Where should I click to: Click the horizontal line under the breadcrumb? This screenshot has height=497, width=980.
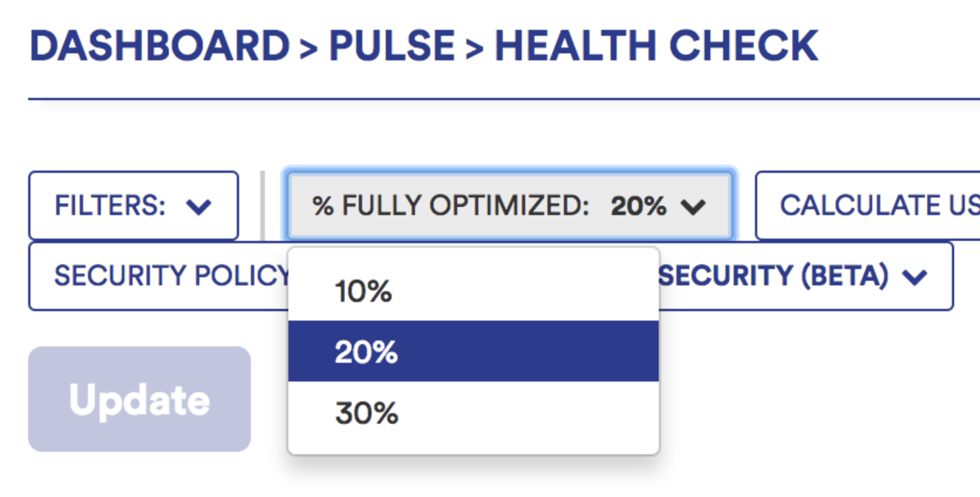point(504,99)
